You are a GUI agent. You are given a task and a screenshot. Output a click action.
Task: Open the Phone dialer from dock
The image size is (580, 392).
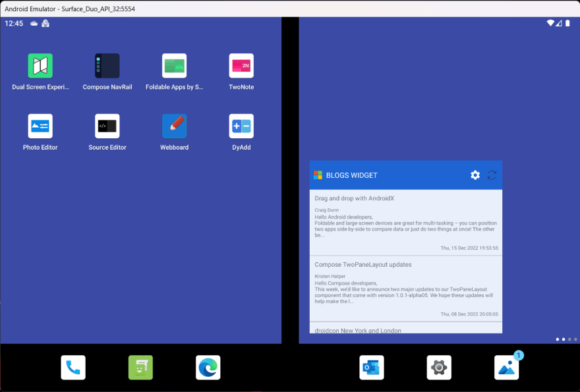click(73, 368)
